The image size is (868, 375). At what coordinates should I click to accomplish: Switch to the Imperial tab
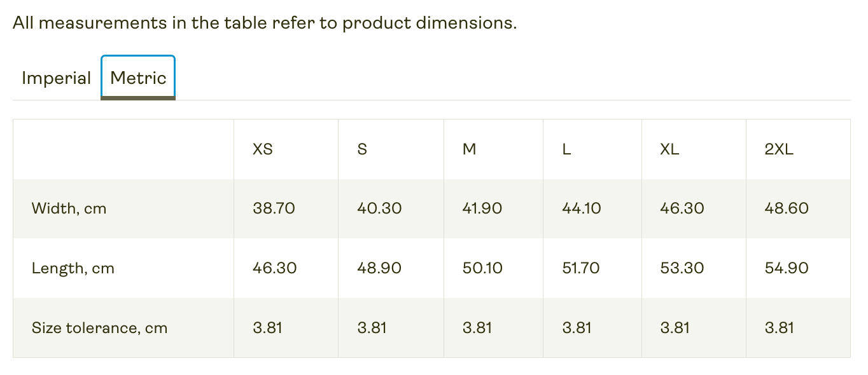[x=56, y=78]
